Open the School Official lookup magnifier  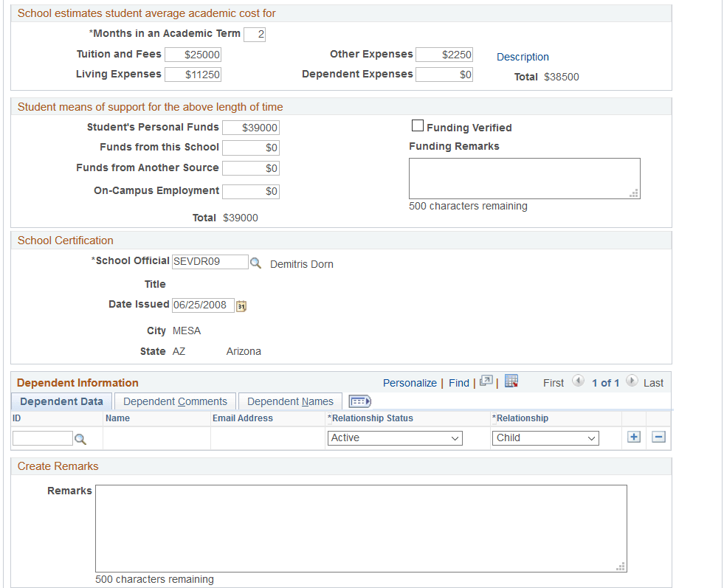[256, 262]
